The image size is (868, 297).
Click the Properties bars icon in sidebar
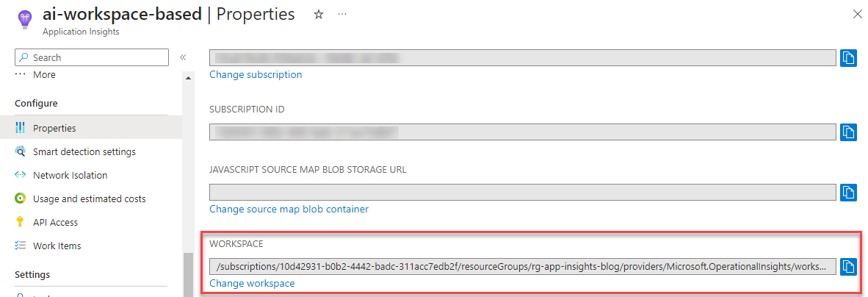(21, 128)
